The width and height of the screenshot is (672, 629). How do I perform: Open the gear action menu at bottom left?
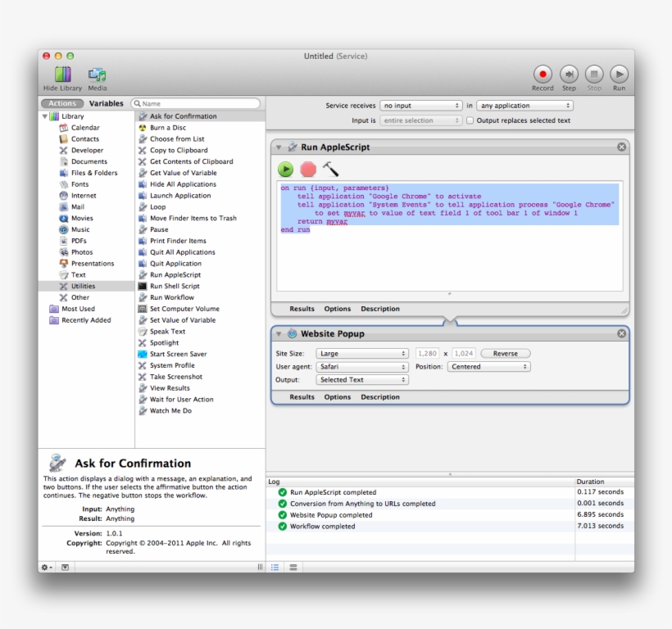pos(44,567)
